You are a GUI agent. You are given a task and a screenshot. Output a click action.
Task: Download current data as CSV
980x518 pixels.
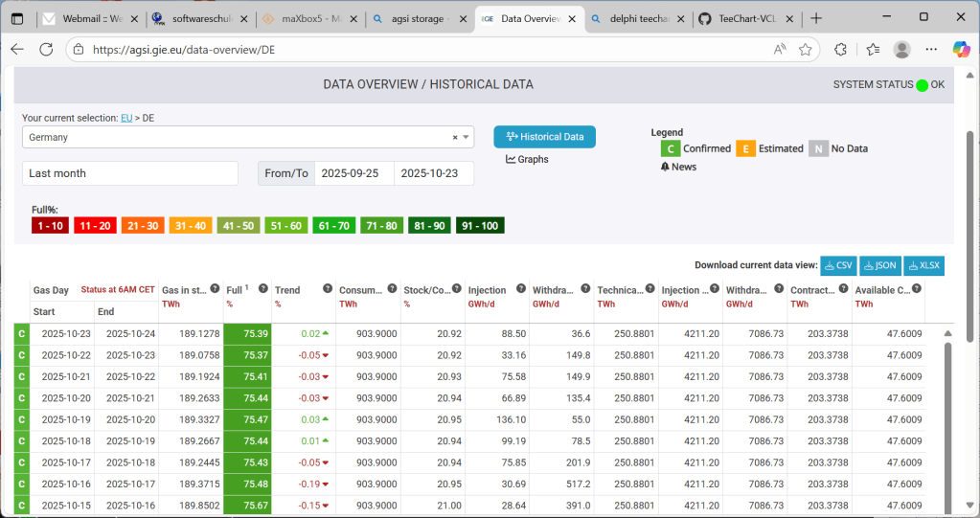pyautogui.click(x=837, y=265)
